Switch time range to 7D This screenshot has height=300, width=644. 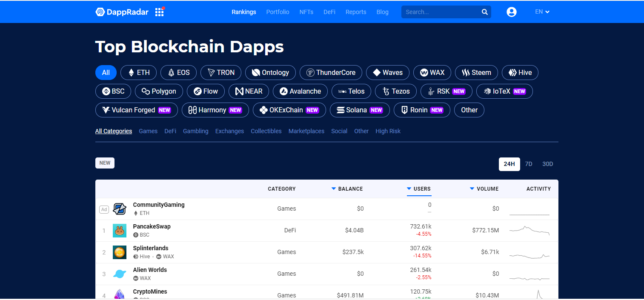pos(529,164)
